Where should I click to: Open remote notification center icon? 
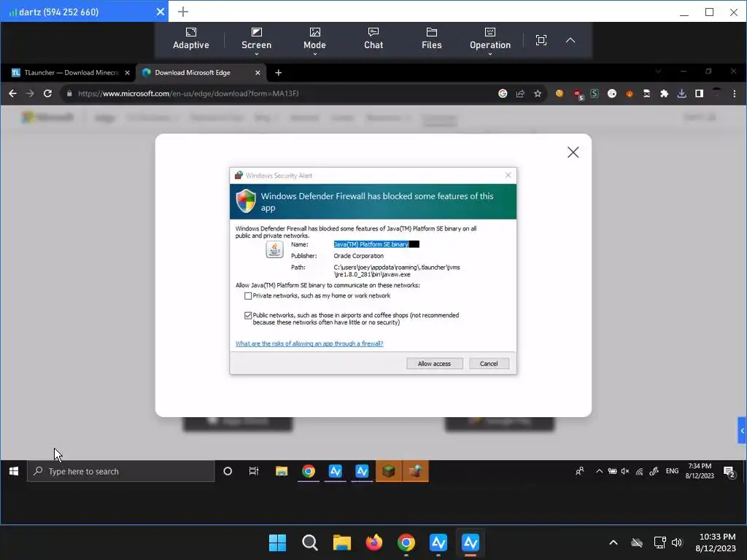tap(729, 472)
